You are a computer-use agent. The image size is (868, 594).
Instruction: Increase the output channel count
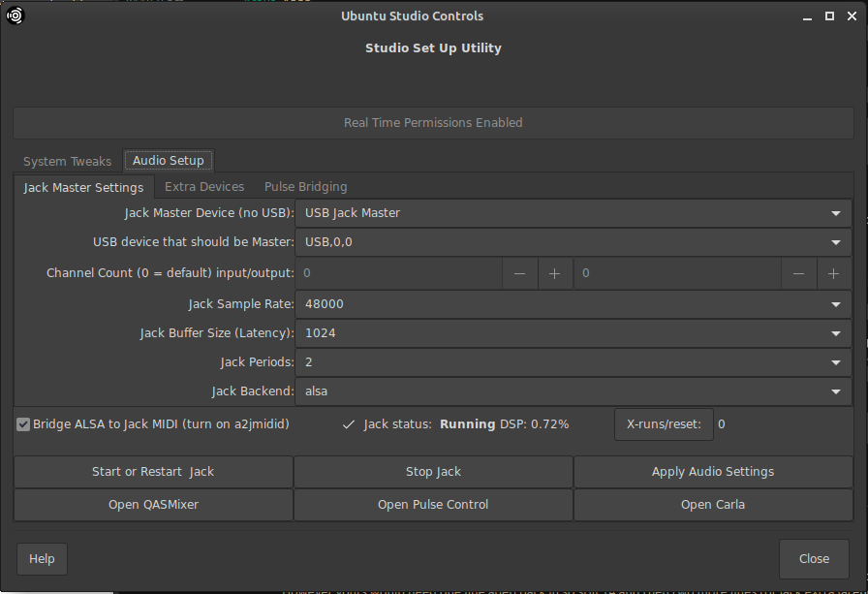point(834,273)
